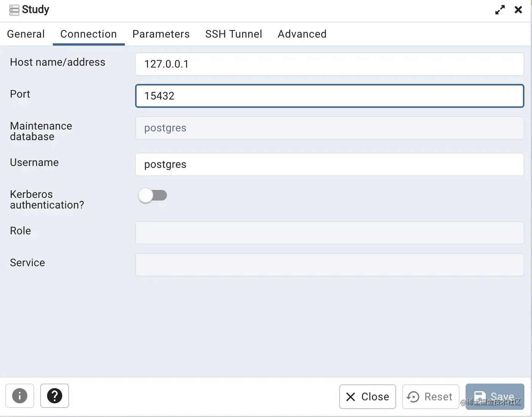The height and width of the screenshot is (417, 532).
Task: Maximize the dialog with expand arrows icon
Action: tap(500, 10)
